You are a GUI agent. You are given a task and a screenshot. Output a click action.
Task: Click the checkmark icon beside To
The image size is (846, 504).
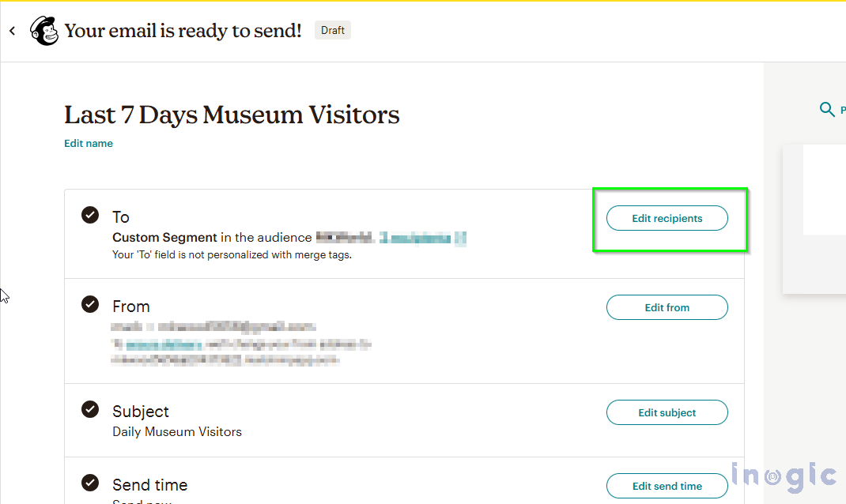pos(90,214)
